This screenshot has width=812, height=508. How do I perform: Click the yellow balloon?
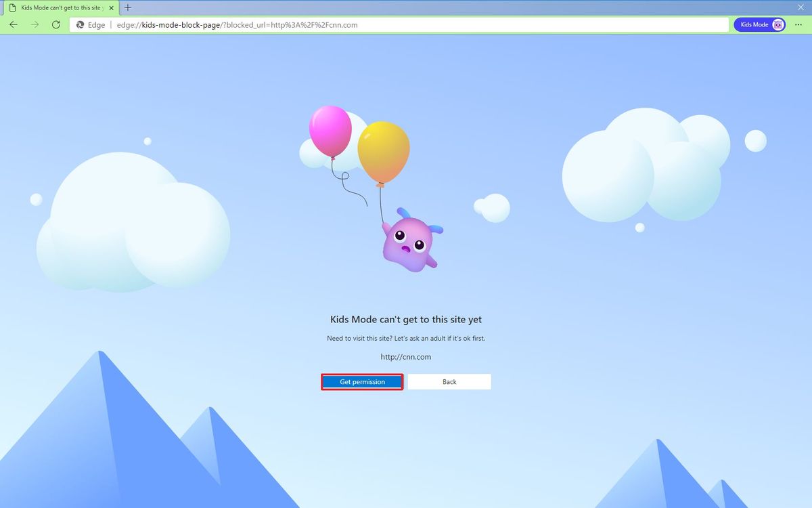click(386, 148)
